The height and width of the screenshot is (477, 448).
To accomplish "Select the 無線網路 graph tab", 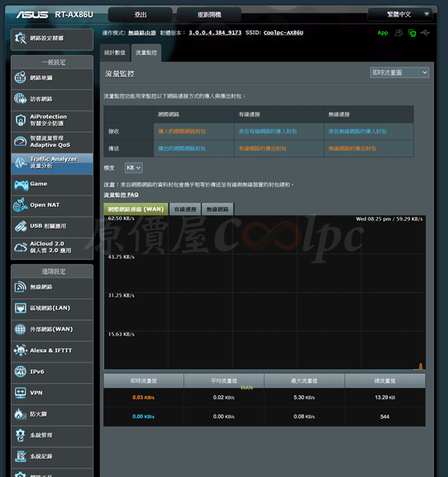I will coord(217,209).
